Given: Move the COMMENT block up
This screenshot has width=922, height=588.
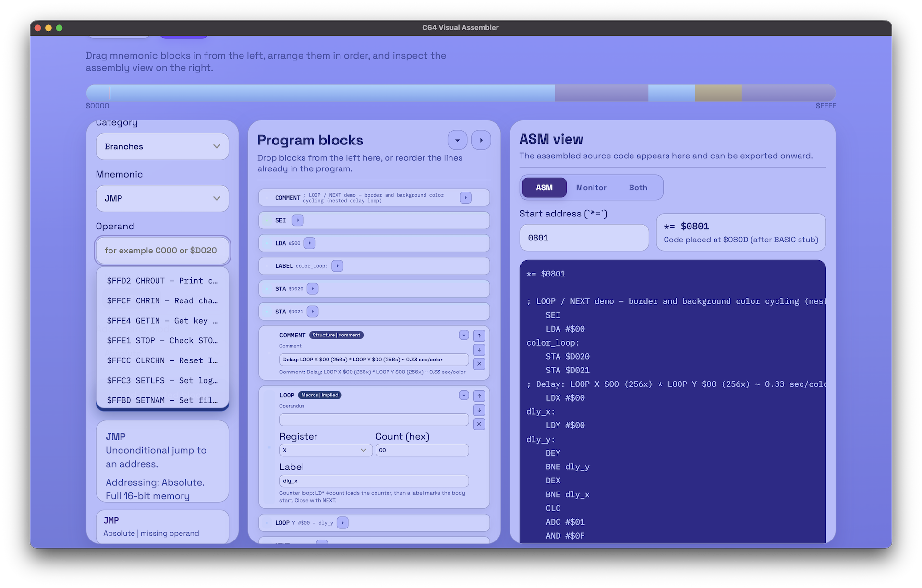Looking at the screenshot, I should 479,336.
